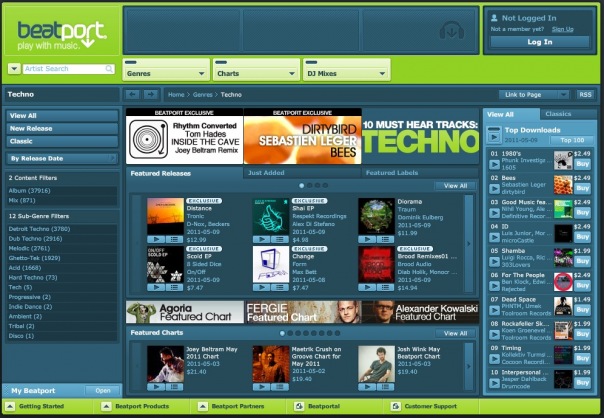The image size is (604, 418).
Task: Open tracklist icon for Scold EP
Action: tap(174, 287)
